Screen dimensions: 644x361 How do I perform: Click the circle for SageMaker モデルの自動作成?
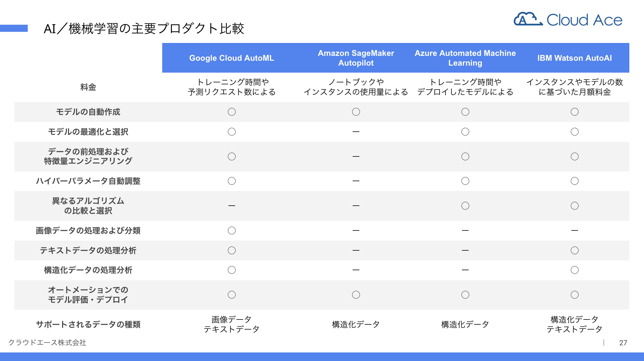tap(356, 112)
